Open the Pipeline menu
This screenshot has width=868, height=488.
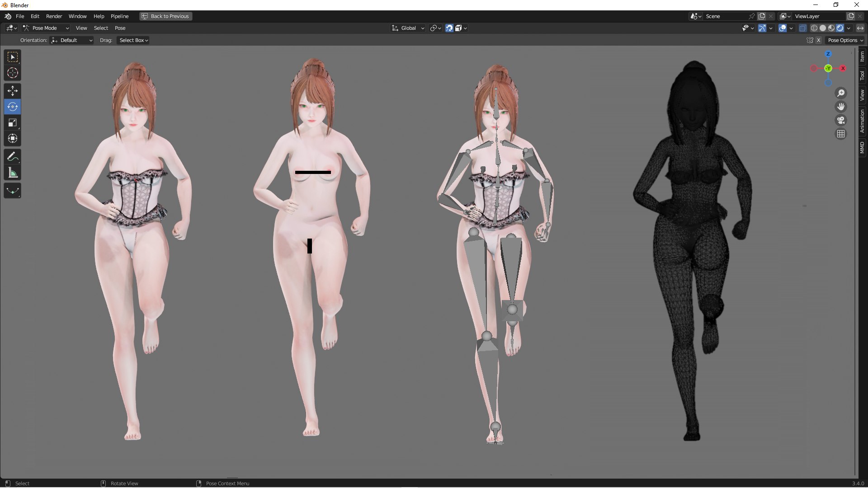click(x=119, y=16)
